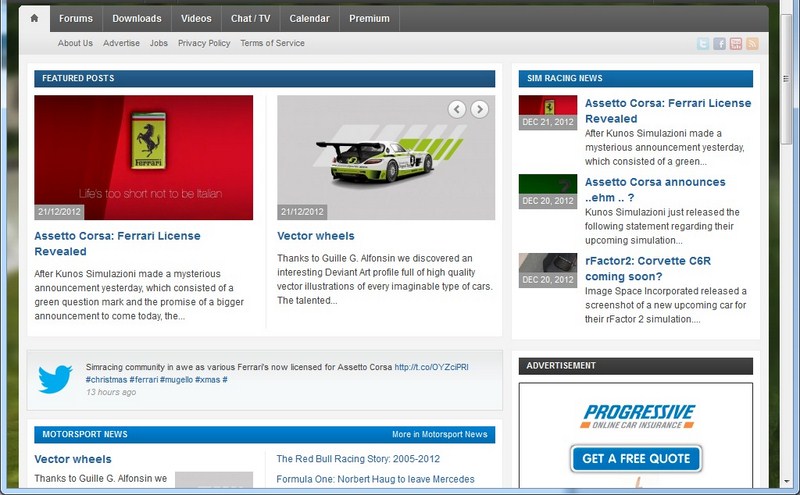800x495 pixels.
Task: Click the #christmas hashtag
Action: 106,380
